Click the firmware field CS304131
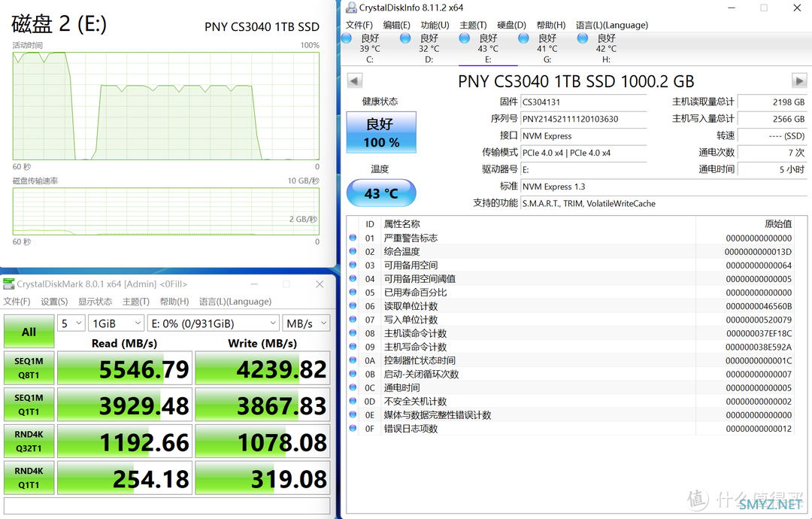The image size is (812, 519). coord(583,102)
